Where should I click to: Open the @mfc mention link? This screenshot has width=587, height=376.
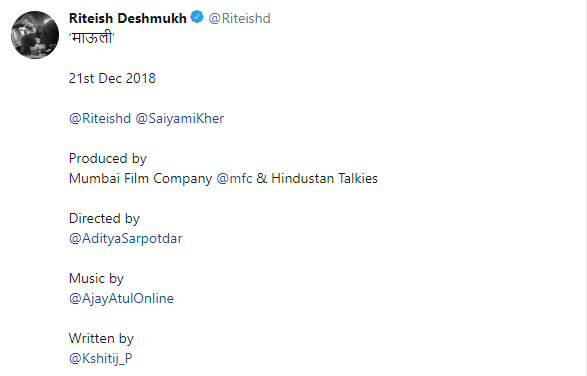(x=234, y=178)
